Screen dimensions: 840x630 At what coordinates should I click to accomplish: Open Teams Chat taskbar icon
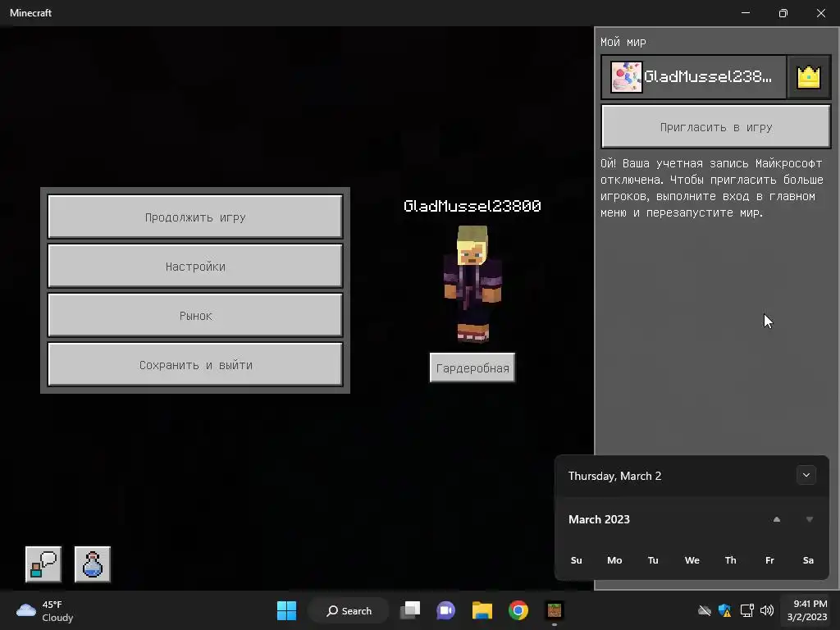tap(445, 610)
